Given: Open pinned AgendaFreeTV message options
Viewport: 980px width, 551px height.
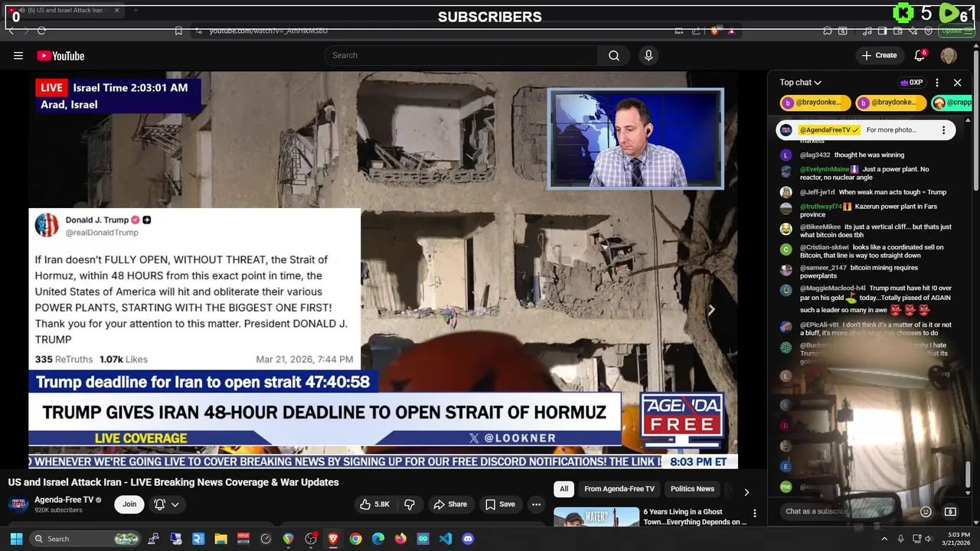Looking at the screenshot, I should [943, 130].
